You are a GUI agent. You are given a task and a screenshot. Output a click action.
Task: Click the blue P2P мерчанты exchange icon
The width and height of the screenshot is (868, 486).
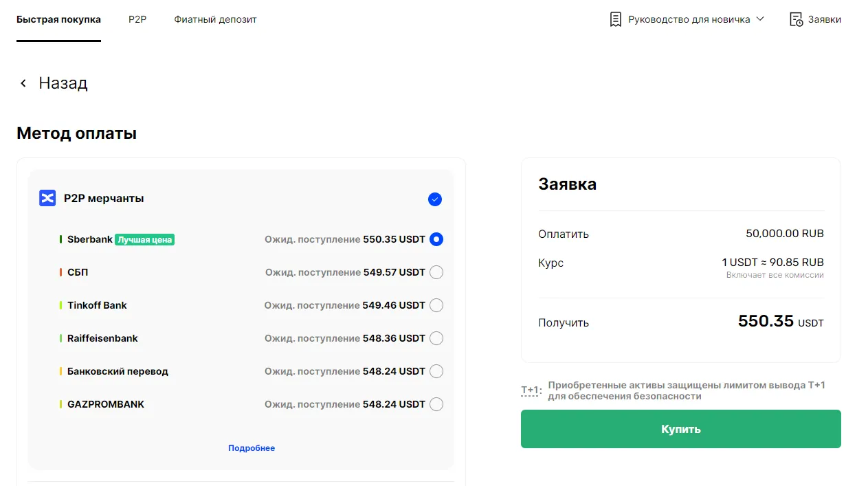(47, 198)
